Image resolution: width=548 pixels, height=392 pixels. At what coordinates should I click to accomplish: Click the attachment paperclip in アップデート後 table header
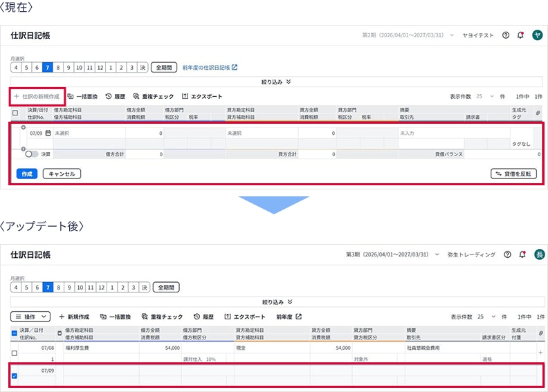[540, 333]
